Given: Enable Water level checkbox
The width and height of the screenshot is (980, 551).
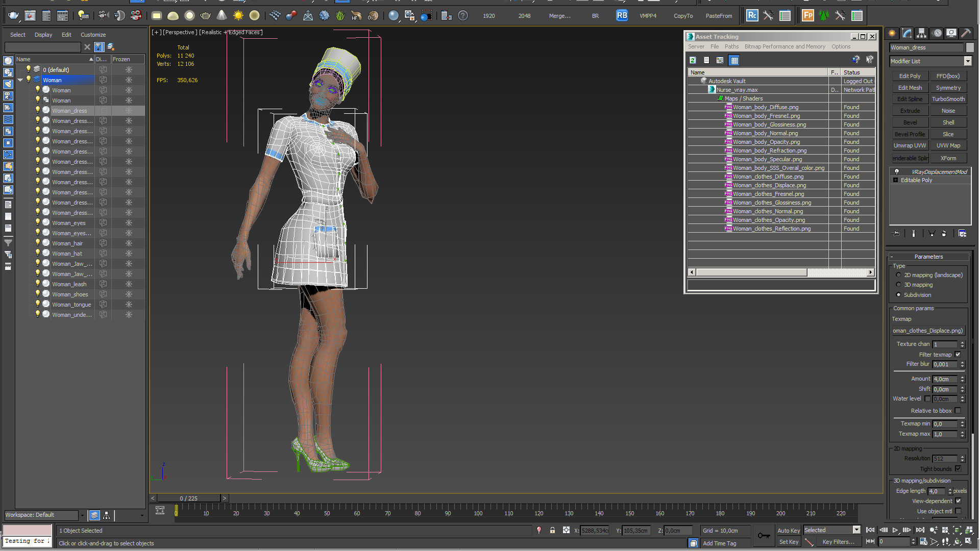Looking at the screenshot, I should (x=928, y=399).
